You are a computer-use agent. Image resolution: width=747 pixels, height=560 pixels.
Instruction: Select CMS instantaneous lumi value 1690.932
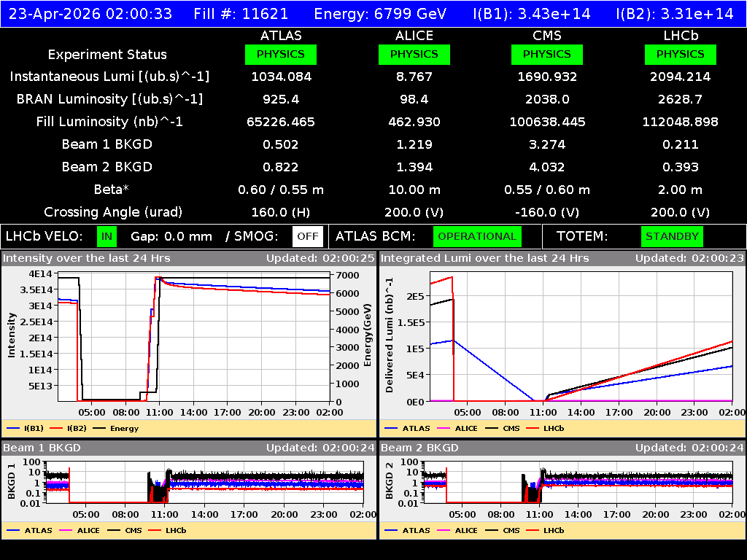(x=547, y=77)
